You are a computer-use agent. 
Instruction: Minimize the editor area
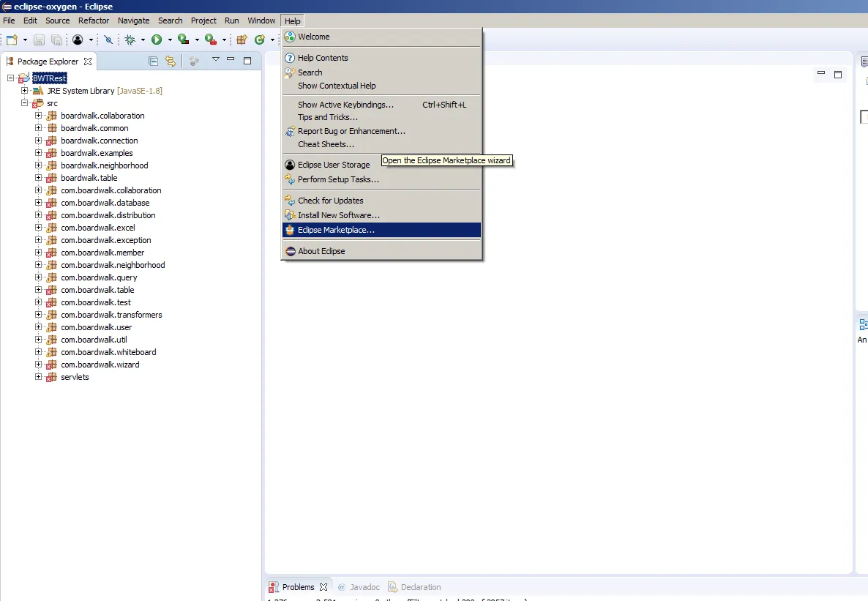(821, 72)
